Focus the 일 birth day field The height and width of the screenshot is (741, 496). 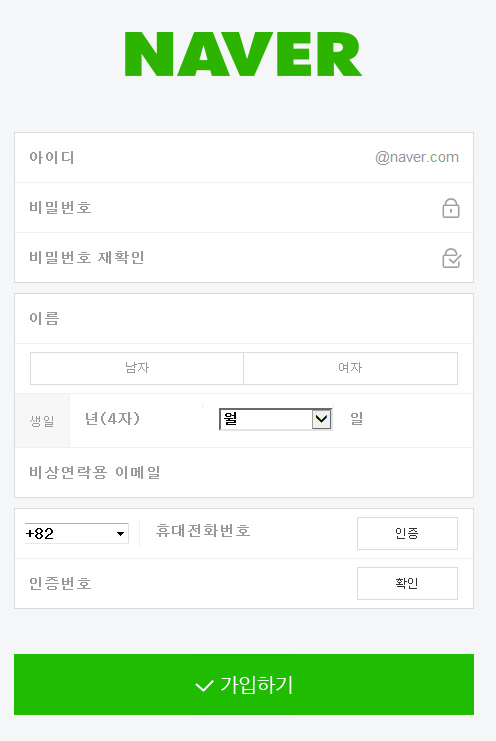[x=404, y=420]
